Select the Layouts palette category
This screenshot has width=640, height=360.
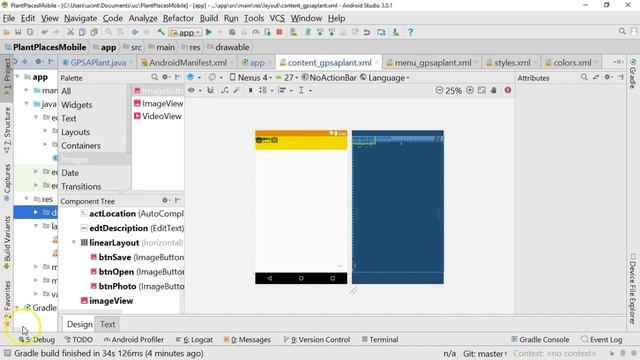[x=76, y=132]
